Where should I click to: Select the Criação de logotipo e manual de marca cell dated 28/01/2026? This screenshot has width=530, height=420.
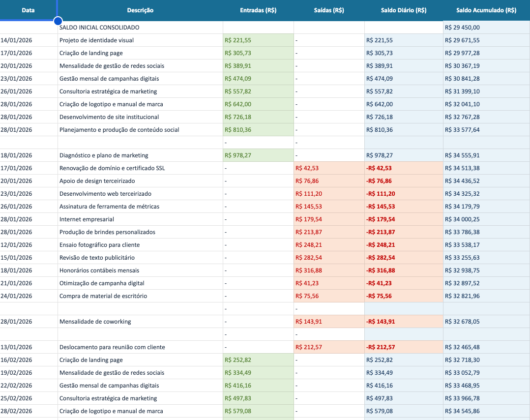tap(140, 104)
